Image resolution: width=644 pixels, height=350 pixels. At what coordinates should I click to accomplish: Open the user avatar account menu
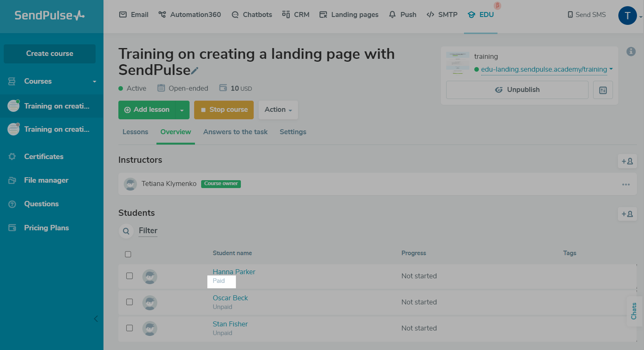point(627,16)
